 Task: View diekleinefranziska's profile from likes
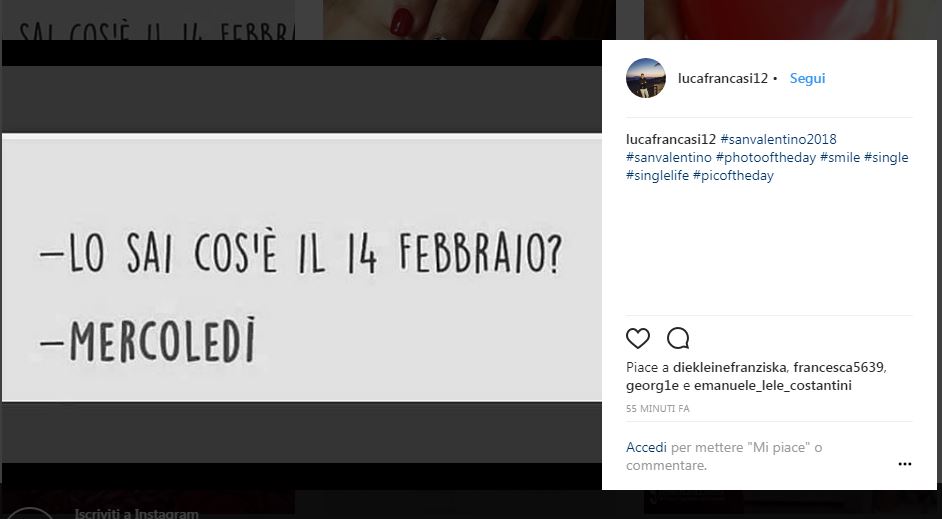pos(729,367)
